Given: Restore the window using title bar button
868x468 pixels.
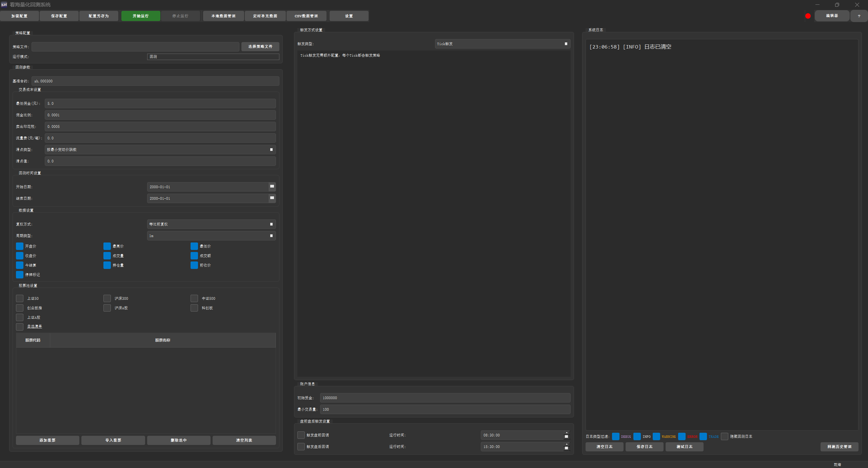Looking at the screenshot, I should 837,5.
